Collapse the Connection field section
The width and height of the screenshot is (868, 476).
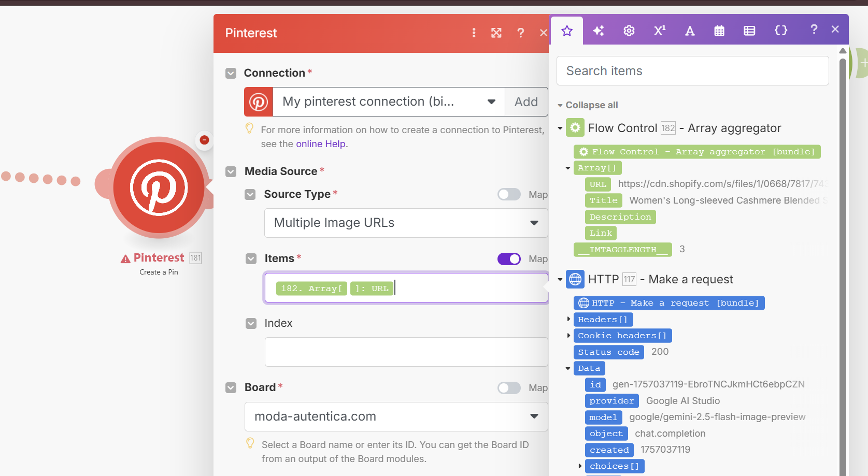231,74
